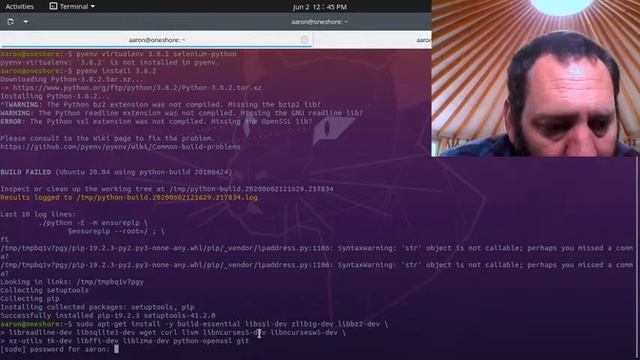The height and width of the screenshot is (360, 640).
Task: Click the 'sudo apt-get install -y build-essential' command
Action: (x=232, y=324)
